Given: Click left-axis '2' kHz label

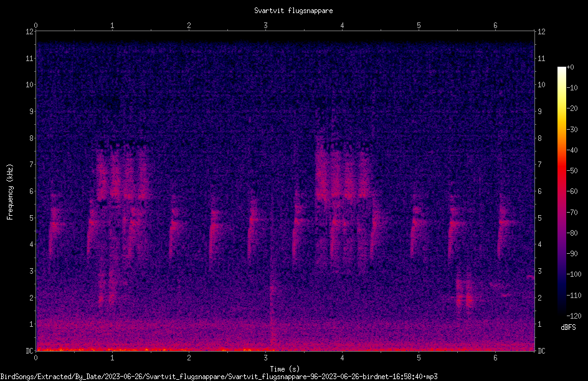Looking at the screenshot, I should 32,297.
